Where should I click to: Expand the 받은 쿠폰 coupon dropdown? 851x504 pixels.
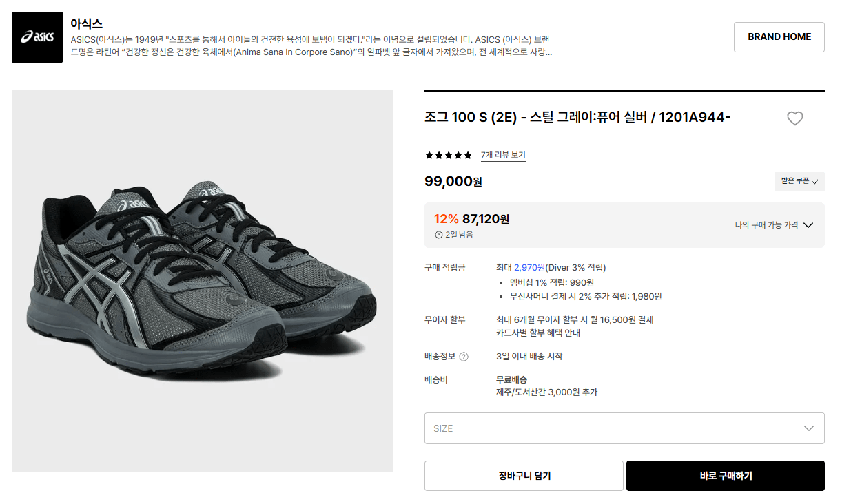(799, 182)
